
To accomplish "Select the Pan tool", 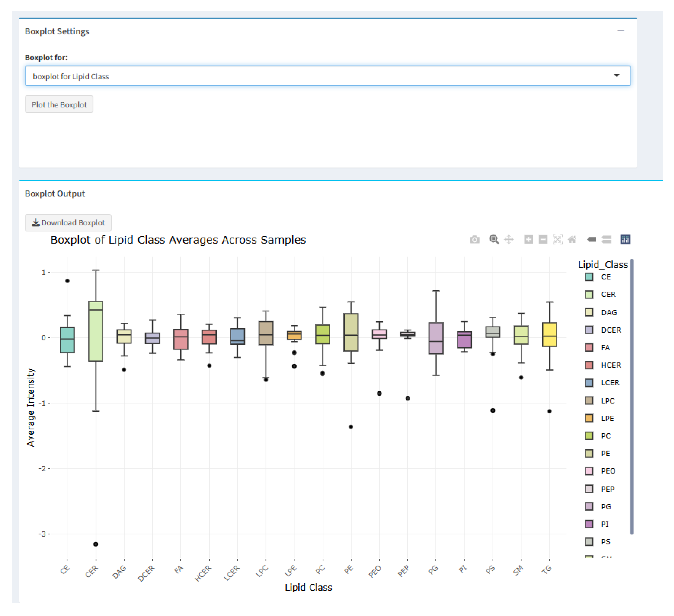I will (509, 240).
